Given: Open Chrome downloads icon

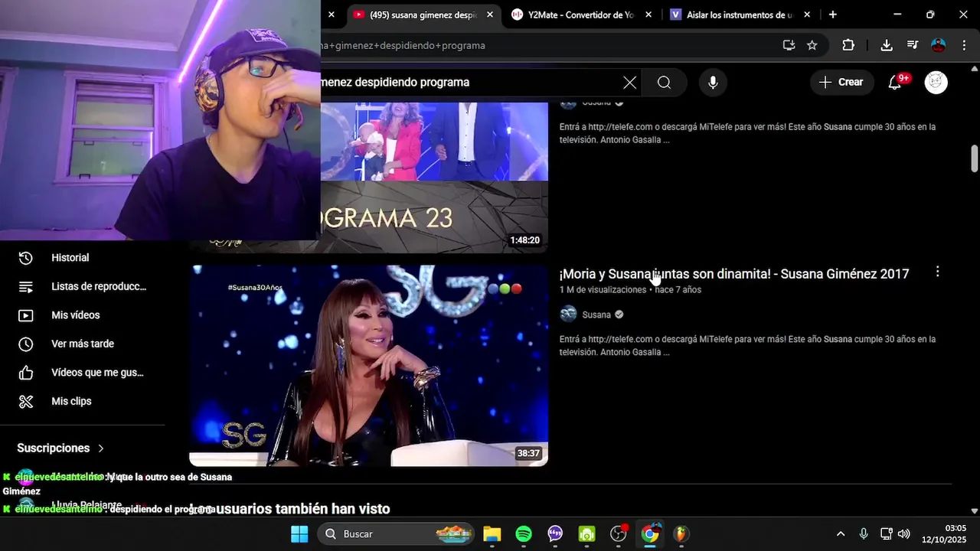Looking at the screenshot, I should click(x=887, y=45).
